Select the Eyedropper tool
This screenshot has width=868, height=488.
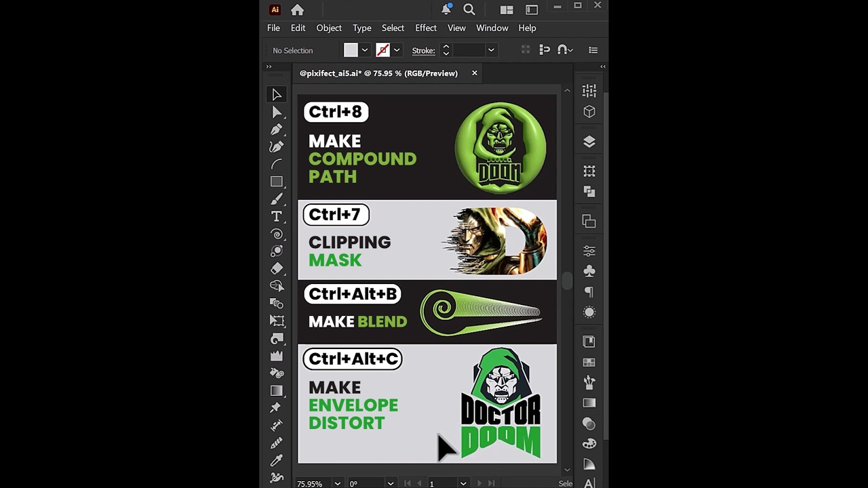[277, 460]
